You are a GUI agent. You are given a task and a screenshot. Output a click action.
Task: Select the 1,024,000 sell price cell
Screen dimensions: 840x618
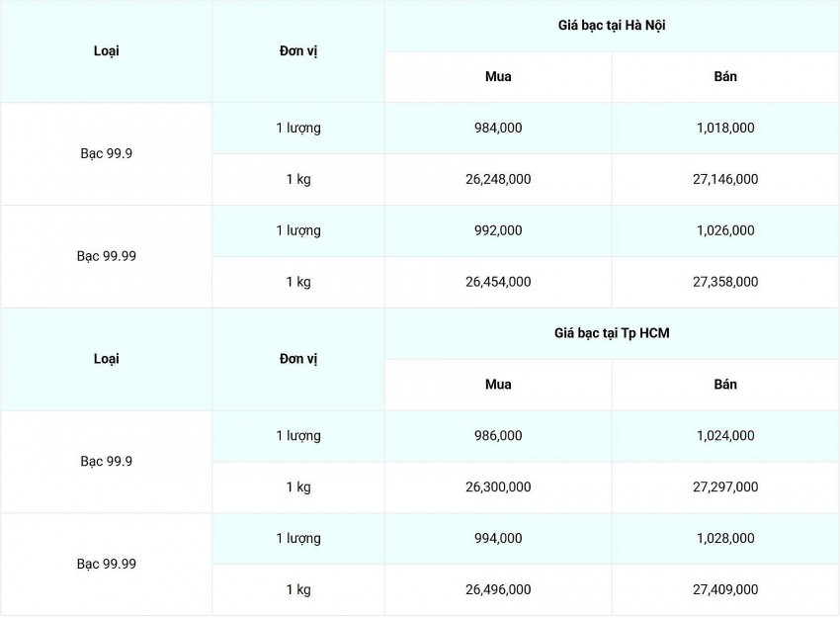725,436
